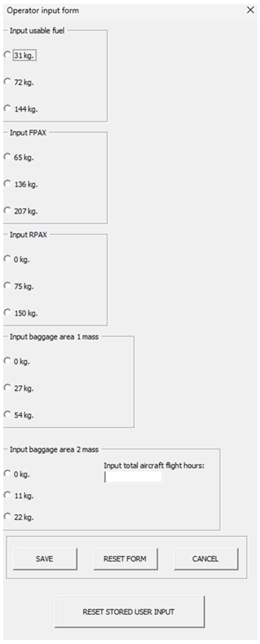Pick 54 kg. baggage area 1 mass

click(7, 414)
